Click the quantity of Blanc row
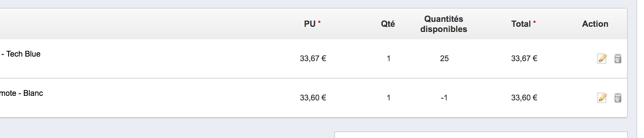Viewport: 644px width, 138px height. 388,98
